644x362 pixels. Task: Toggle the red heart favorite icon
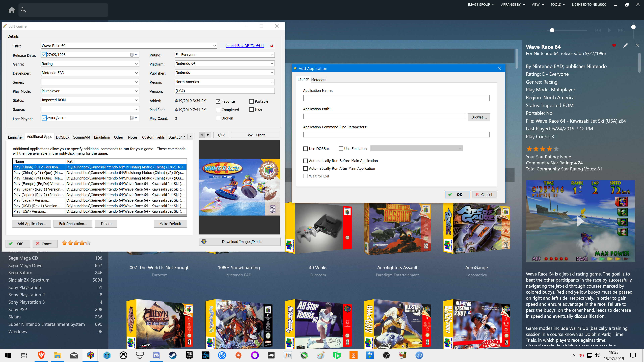[614, 45]
